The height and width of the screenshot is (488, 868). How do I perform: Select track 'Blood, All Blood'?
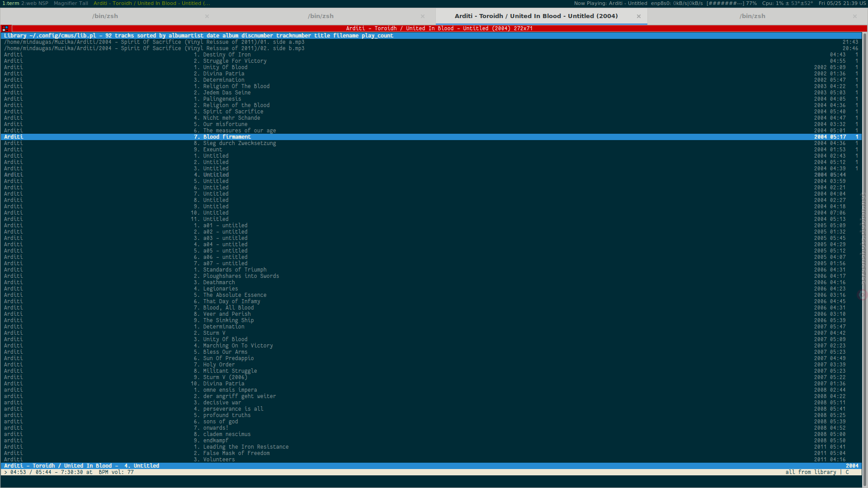click(x=431, y=308)
